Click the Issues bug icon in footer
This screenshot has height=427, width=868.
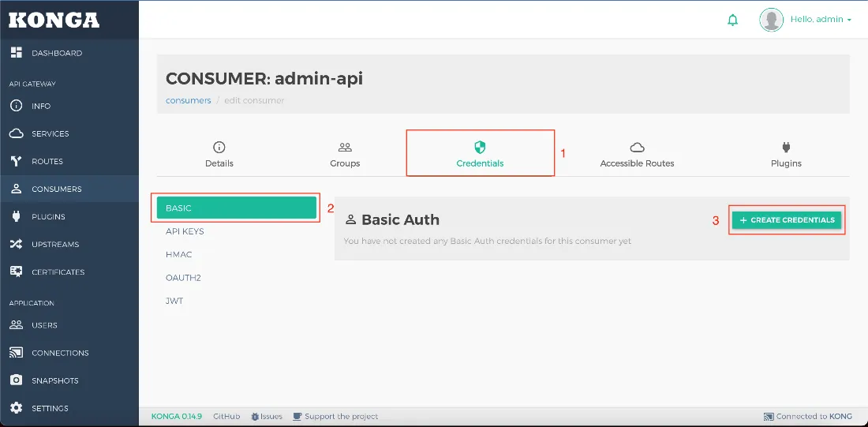pos(255,417)
